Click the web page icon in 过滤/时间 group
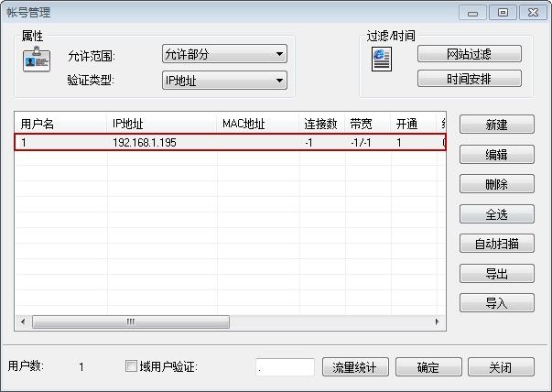 [x=382, y=60]
